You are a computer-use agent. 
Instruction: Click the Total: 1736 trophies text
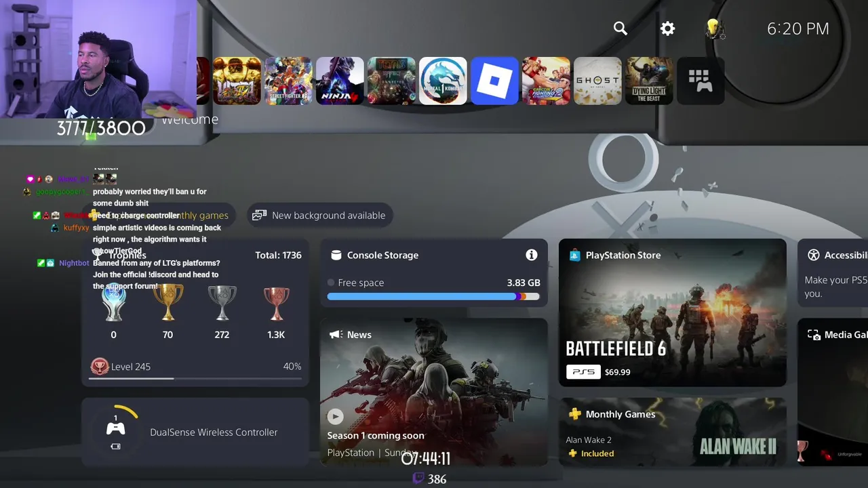[278, 255]
